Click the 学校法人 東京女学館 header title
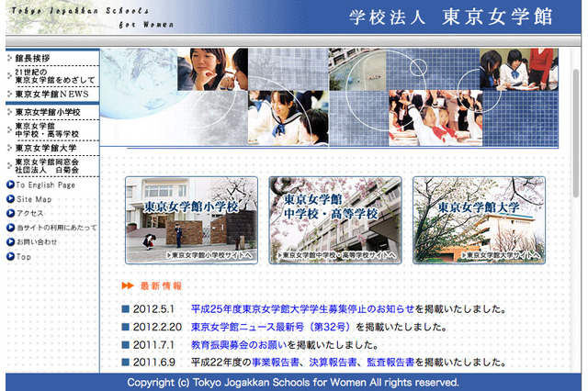The image size is (588, 391). [x=451, y=17]
